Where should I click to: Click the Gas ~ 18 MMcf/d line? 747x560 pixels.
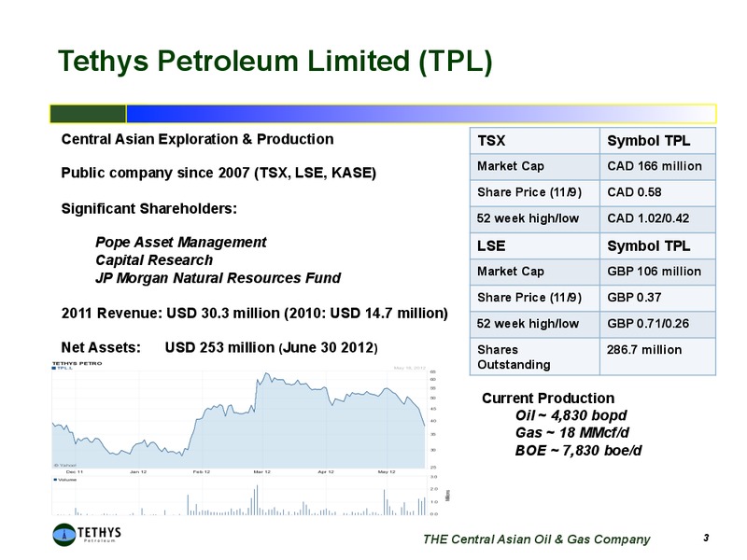tap(572, 432)
